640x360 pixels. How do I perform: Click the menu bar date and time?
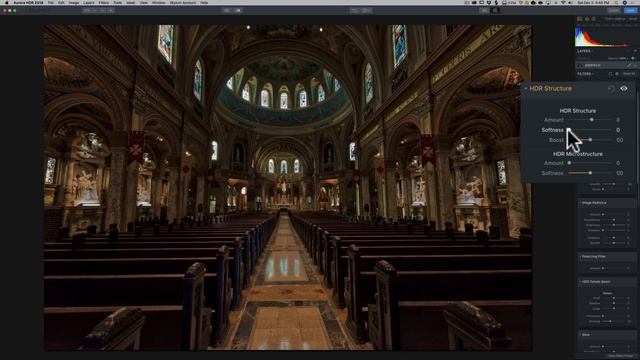[593, 2]
